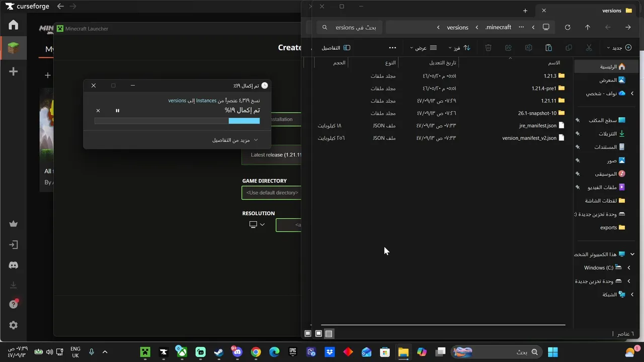Image resolution: width=644 pixels, height=362 pixels.
Task: Switch to details list view in status bar
Action: 329,334
